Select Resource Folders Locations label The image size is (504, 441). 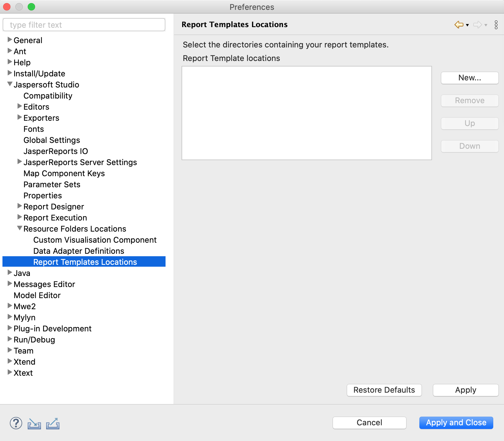coord(75,229)
